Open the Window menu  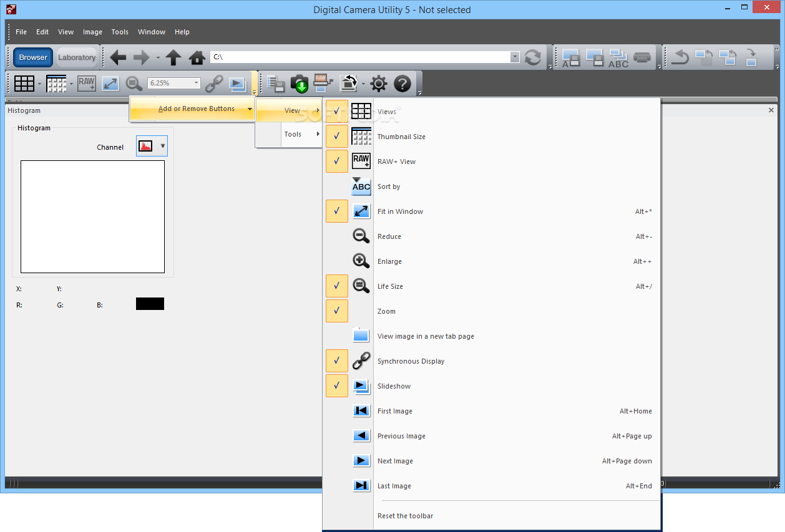152,32
